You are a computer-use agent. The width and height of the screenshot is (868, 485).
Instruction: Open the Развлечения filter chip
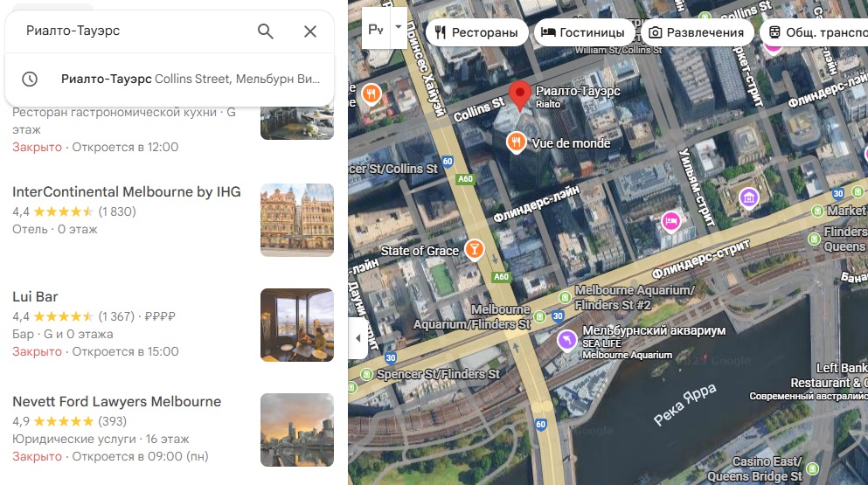pos(697,32)
